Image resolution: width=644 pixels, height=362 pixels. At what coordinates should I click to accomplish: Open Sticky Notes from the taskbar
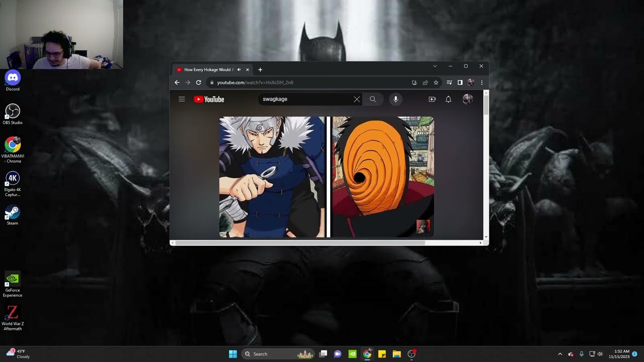382,354
